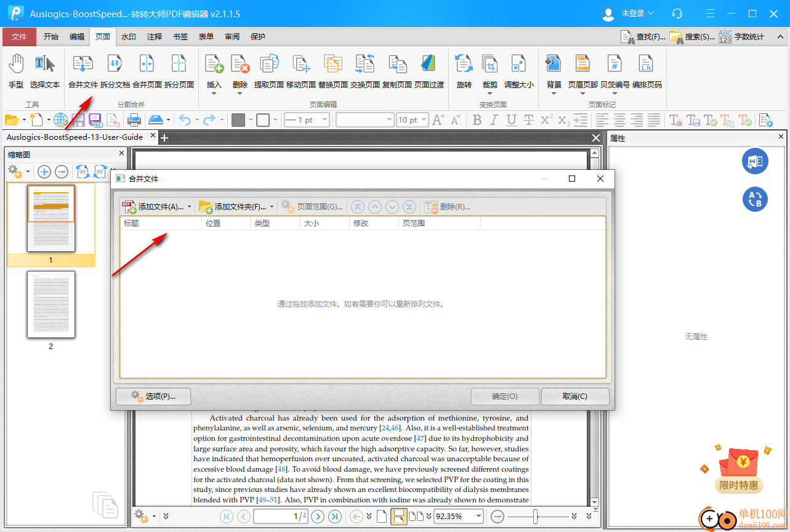Switch to the Annotation (注释) tab
The image size is (790, 532).
point(155,37)
